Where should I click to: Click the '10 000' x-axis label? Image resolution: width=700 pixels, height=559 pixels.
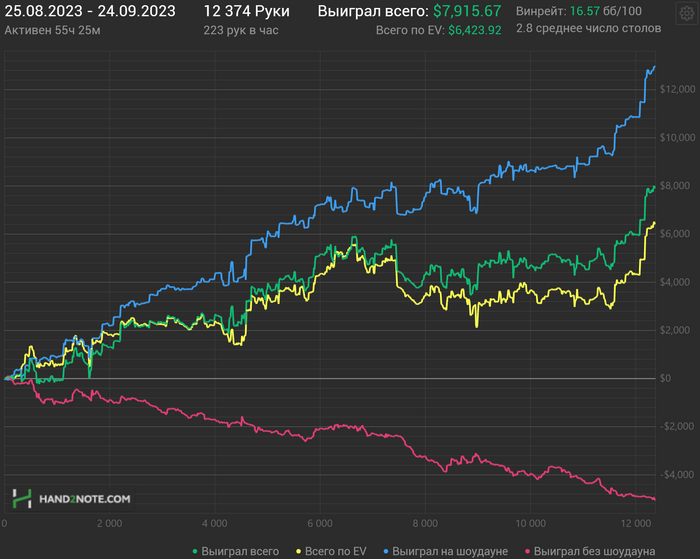coord(530,523)
